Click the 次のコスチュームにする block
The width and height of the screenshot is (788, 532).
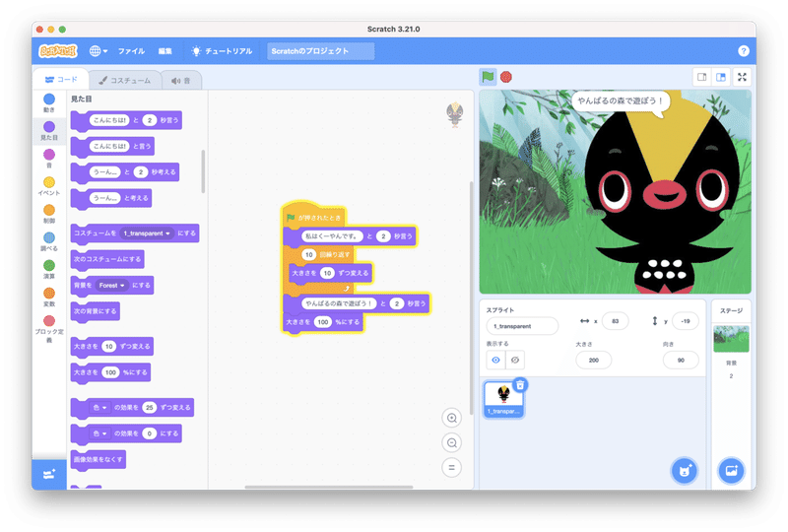[107, 259]
